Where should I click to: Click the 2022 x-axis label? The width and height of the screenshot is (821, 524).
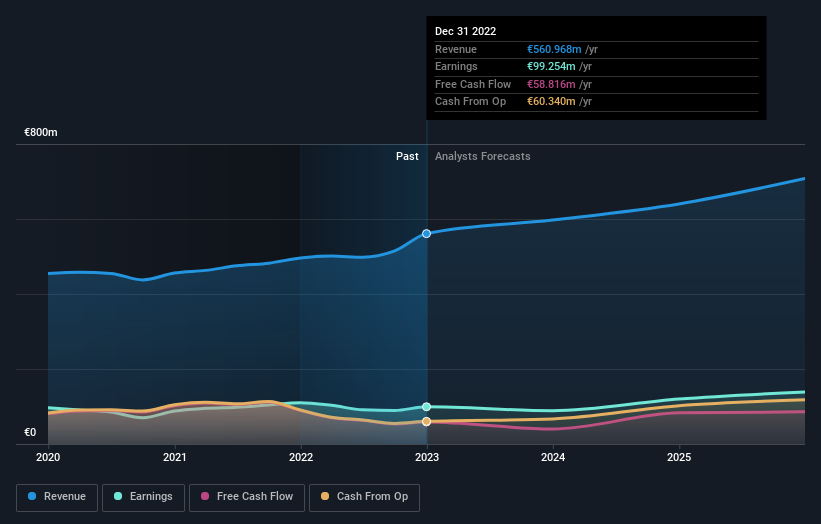pyautogui.click(x=301, y=457)
